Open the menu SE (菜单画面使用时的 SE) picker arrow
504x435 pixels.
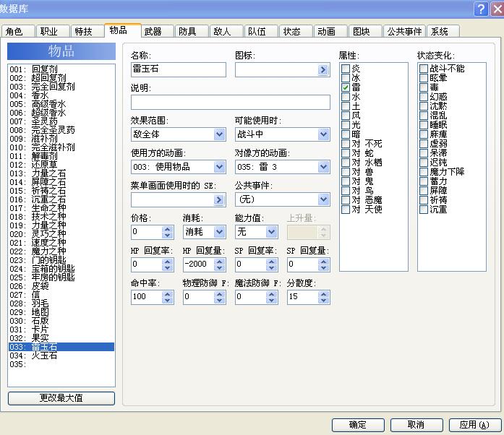coord(219,200)
